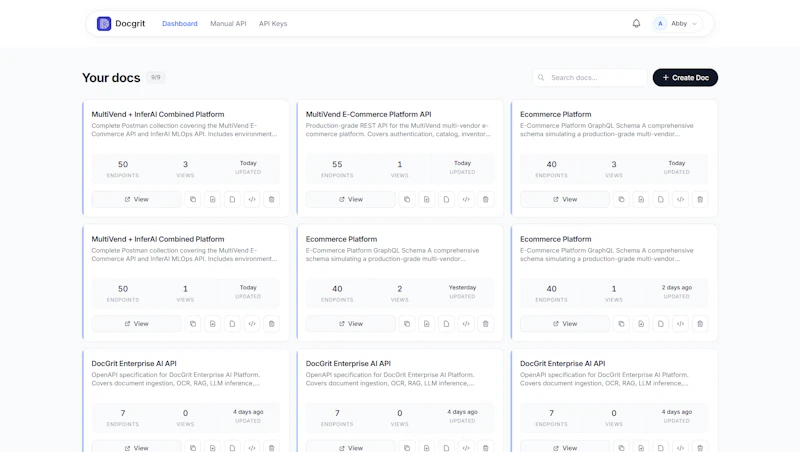
Task: Delete the Ecommerce Platform doc updated Yesterday
Action: click(486, 324)
